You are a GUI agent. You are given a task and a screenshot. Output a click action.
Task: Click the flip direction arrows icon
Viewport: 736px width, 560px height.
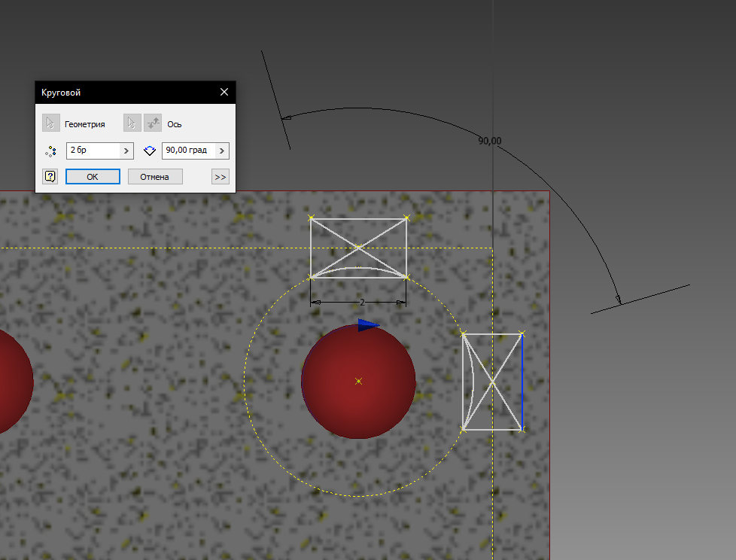point(153,123)
